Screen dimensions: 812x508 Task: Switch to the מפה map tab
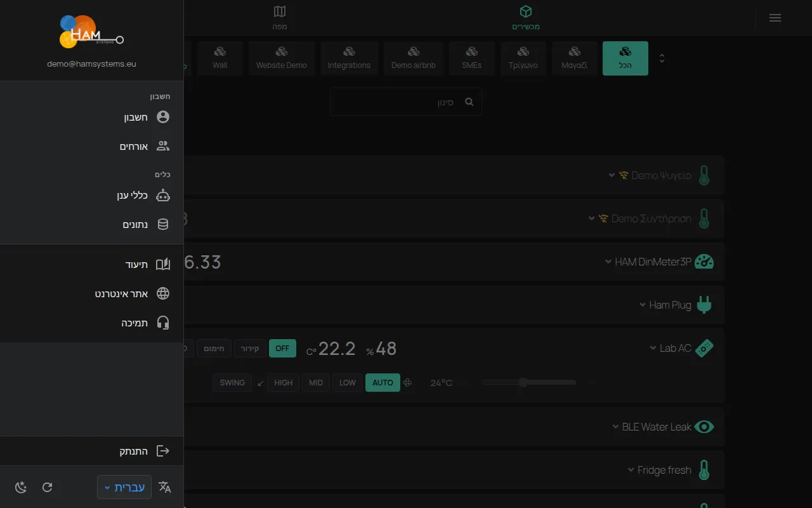pos(280,18)
